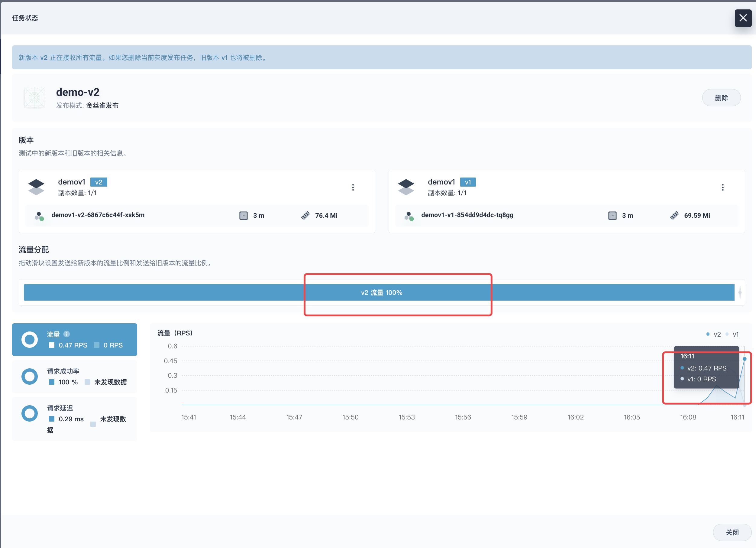The image size is (756, 548).
Task: Click the CPU icon beside 3 m in v1 pod
Action: [x=612, y=215]
